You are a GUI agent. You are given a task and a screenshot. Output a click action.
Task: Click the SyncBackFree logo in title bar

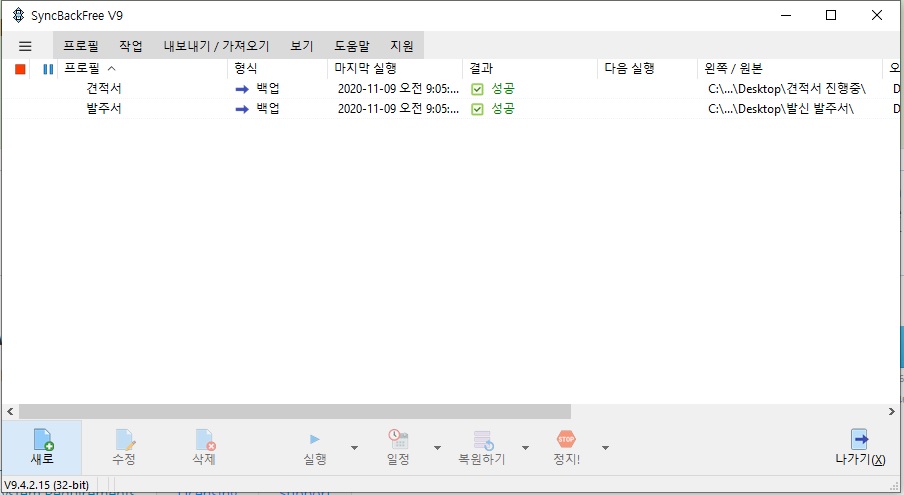click(18, 15)
